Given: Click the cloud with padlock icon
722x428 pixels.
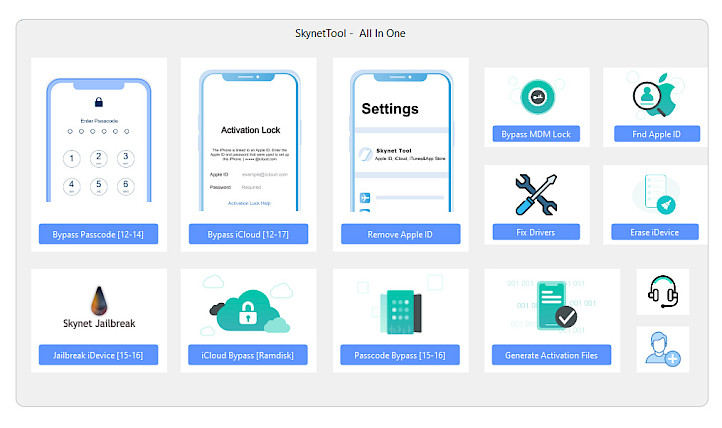Looking at the screenshot, I should pos(249,311).
